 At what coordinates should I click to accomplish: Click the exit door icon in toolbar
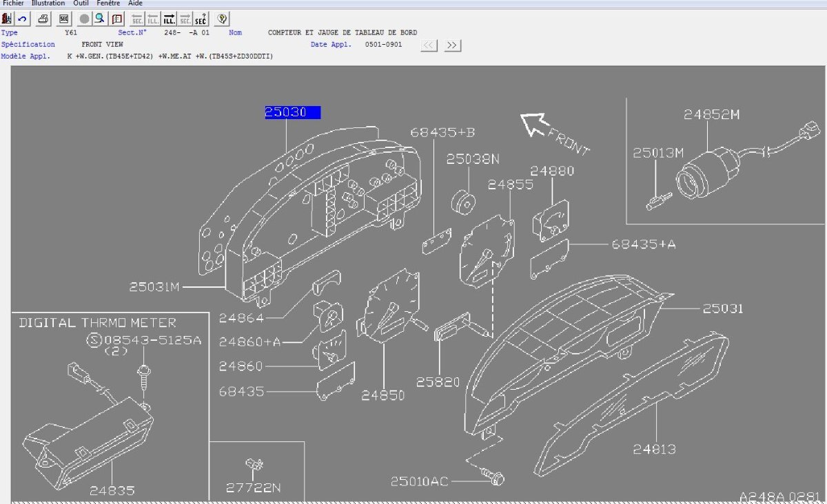pos(7,19)
